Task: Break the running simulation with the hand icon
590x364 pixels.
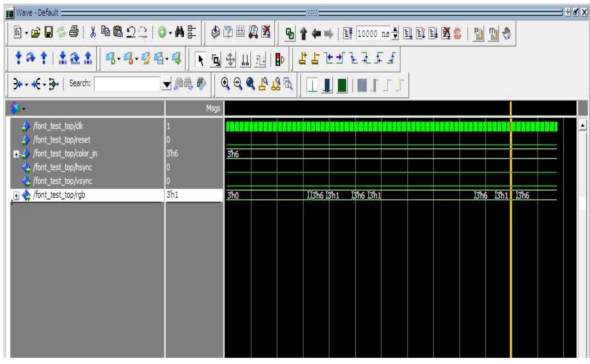Action: coord(507,33)
